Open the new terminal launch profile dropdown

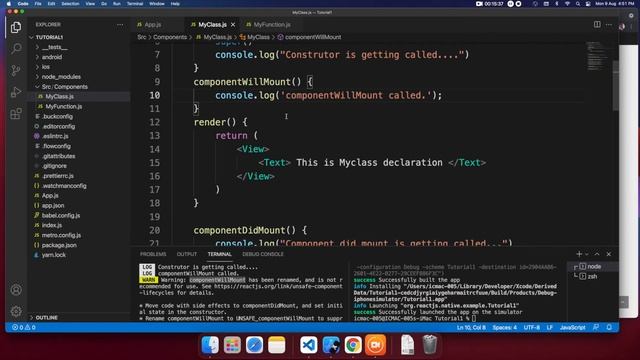(x=587, y=254)
